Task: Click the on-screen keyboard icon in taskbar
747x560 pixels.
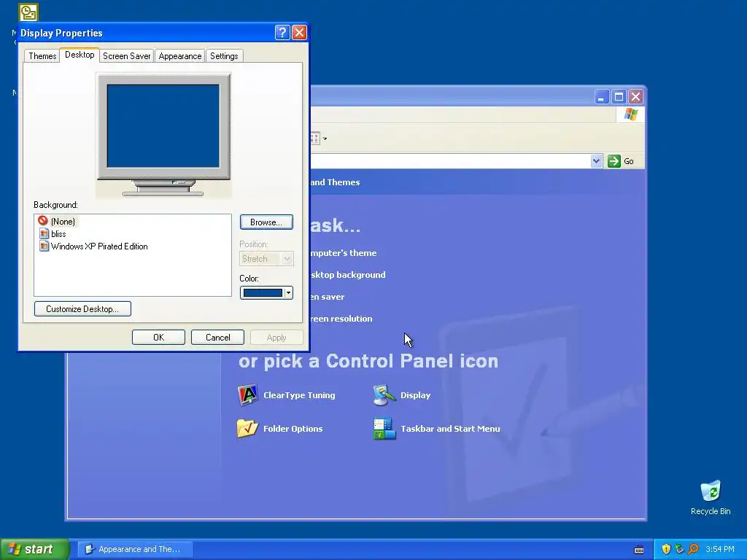Action: point(639,550)
